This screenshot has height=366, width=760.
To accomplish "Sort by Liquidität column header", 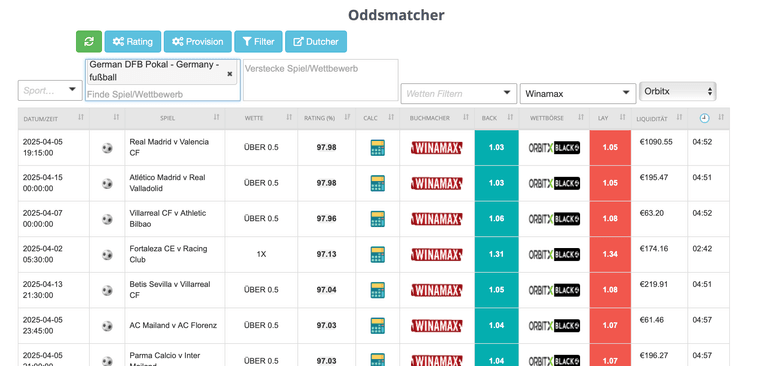I will coord(659,118).
